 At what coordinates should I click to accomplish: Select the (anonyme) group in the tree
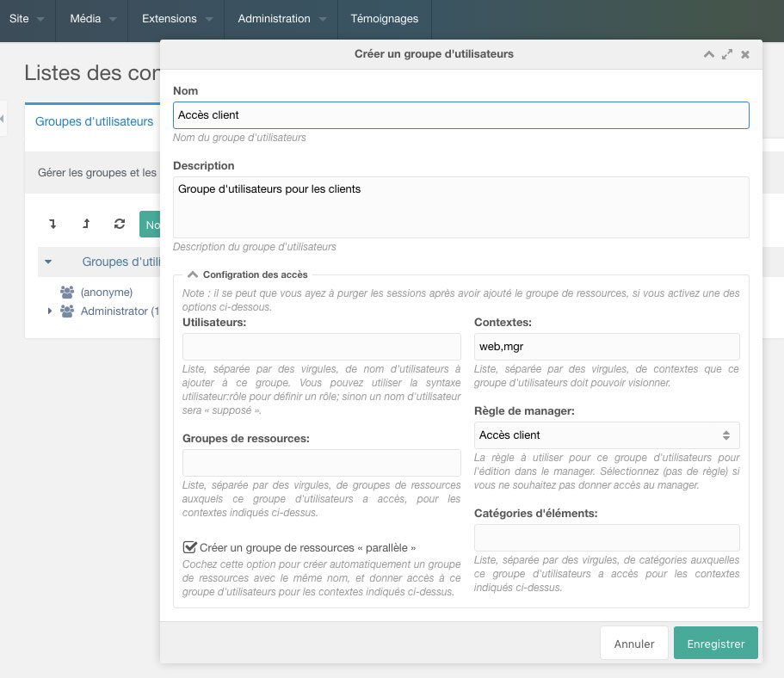point(107,292)
